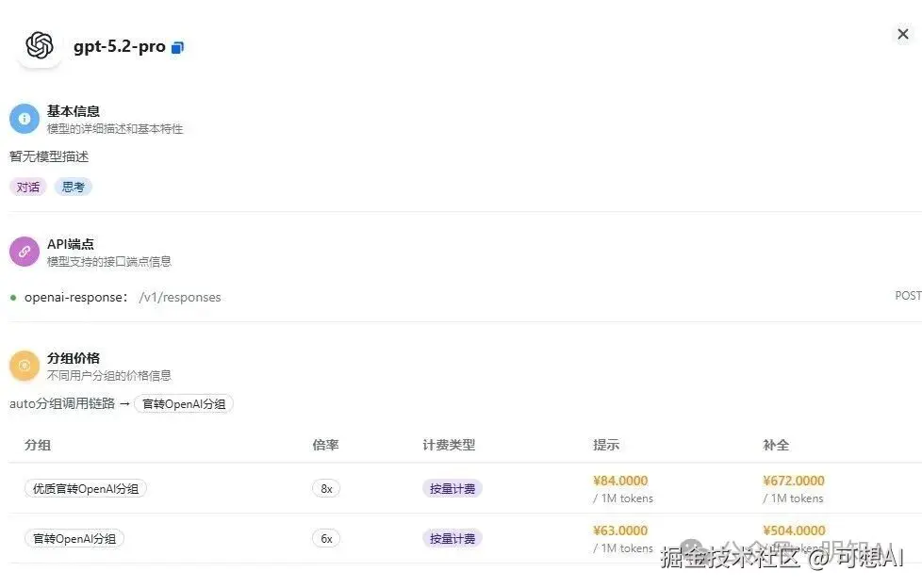Screen dimensions: 922x588
Task: Click the /v1/responses endpoint path
Action: [181, 297]
